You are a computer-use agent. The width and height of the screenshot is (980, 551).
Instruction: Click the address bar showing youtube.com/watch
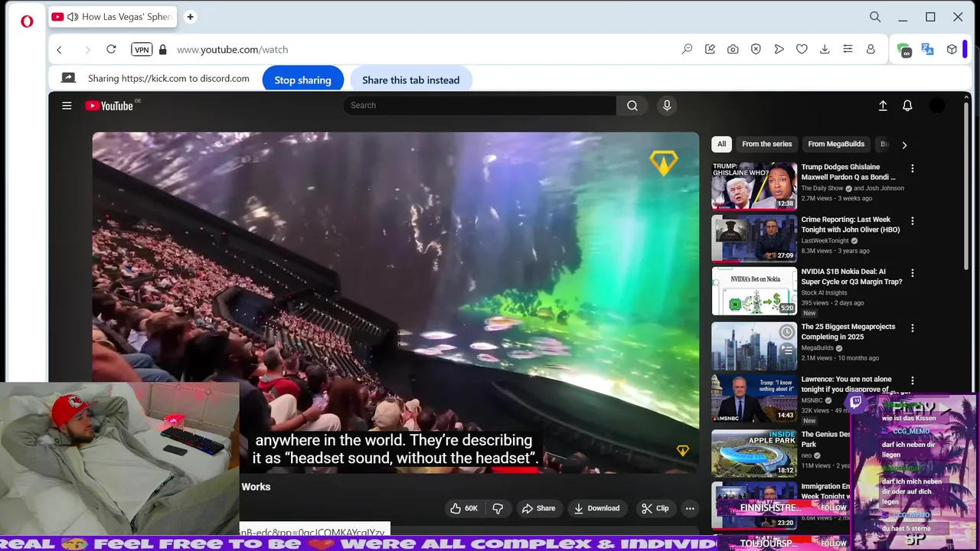[232, 50]
